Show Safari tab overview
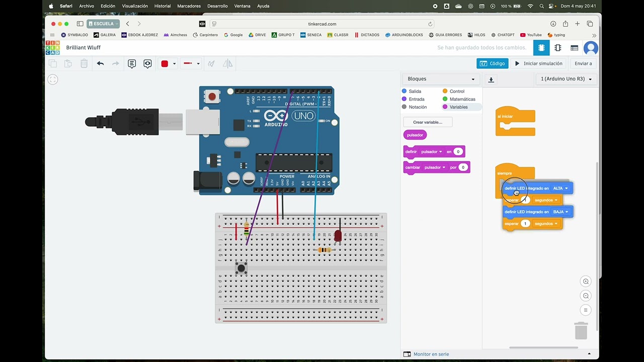 tap(590, 24)
